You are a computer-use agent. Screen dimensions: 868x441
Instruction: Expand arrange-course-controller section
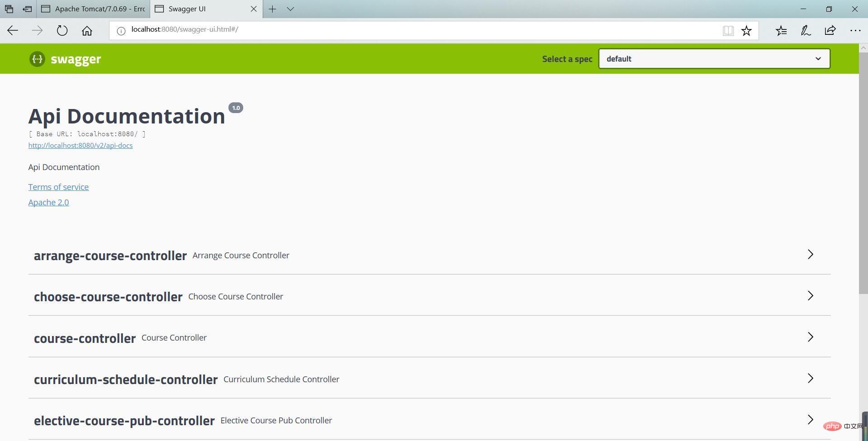click(x=810, y=255)
